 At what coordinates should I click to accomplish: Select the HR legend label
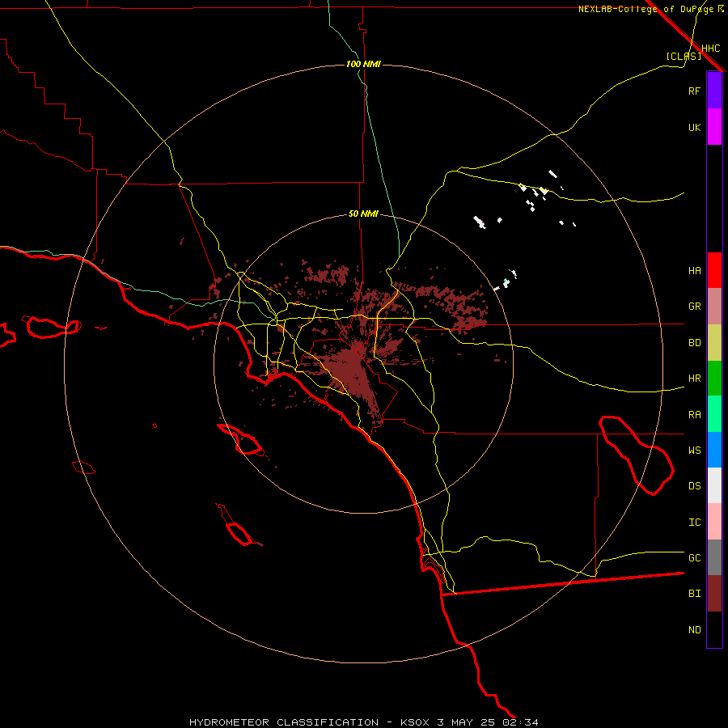coord(694,379)
